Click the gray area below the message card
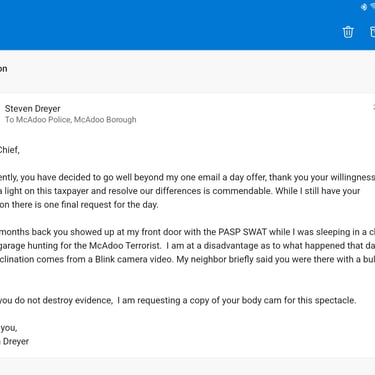Image resolution: width=375 pixels, height=375 pixels. 187,366
